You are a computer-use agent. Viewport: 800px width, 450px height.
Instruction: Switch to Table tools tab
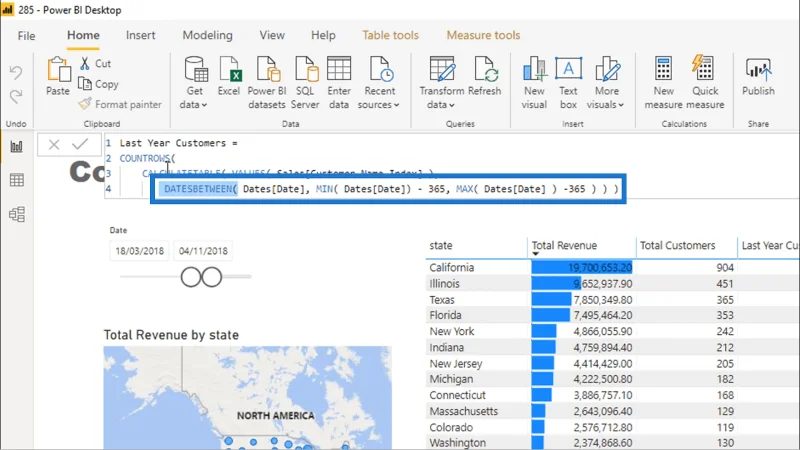(x=390, y=35)
